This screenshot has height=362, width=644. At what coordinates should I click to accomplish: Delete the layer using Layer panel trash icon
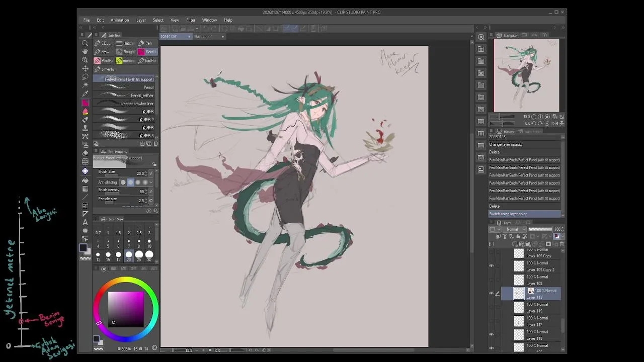coord(562,244)
